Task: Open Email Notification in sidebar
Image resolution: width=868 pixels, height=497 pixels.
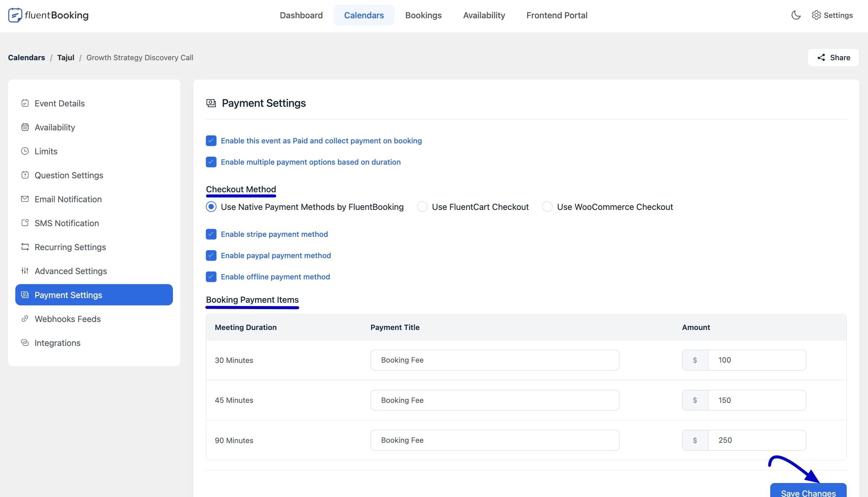Action: (x=94, y=199)
